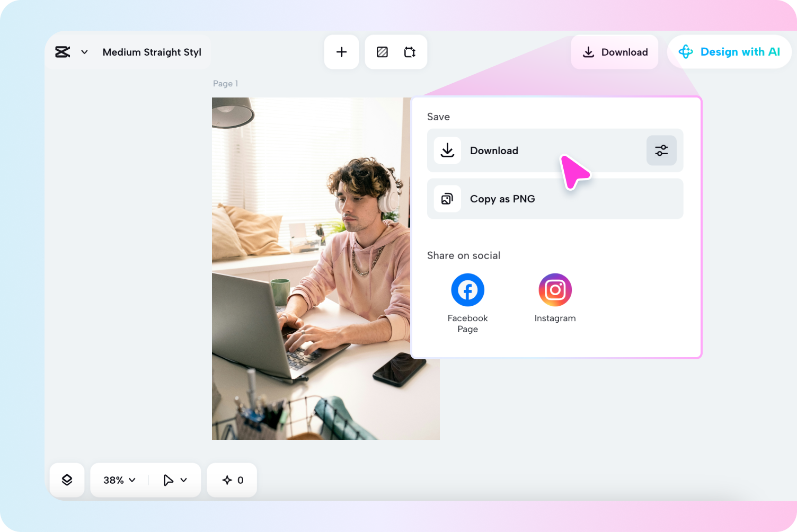Click the resize canvas icon
The width and height of the screenshot is (797, 532).
[410, 52]
